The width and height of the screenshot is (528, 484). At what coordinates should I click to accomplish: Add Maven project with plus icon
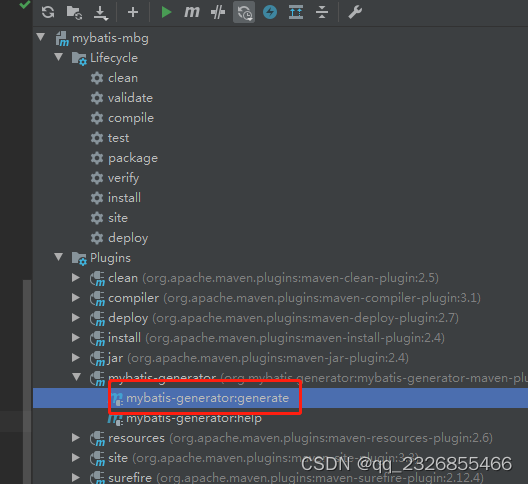tap(133, 12)
